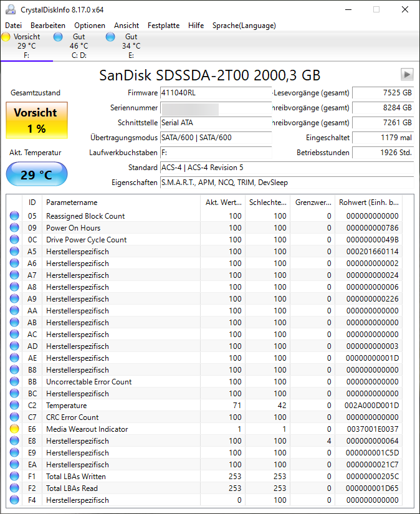The width and height of the screenshot is (420, 514).
Task: Click the disk title SanDisk SDSSDA-2T00
Action: [x=209, y=75]
